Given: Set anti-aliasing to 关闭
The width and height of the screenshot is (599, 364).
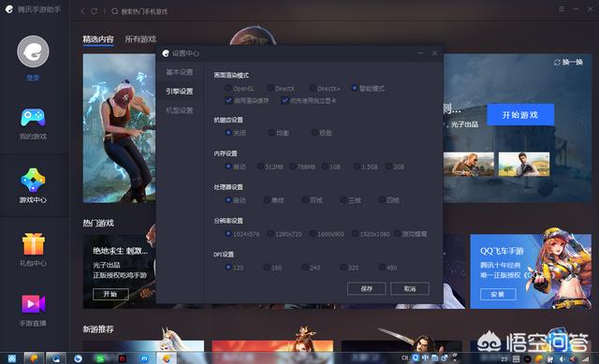Looking at the screenshot, I should coord(228,133).
